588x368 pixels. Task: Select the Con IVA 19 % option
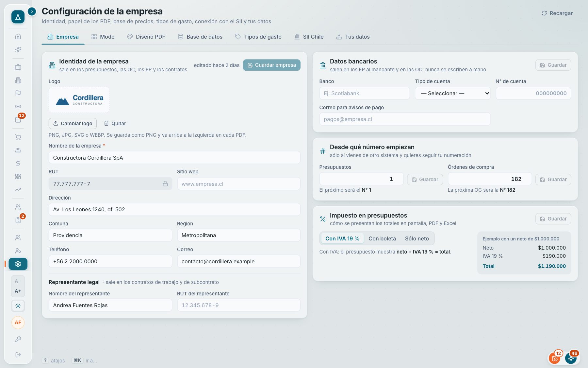point(342,238)
